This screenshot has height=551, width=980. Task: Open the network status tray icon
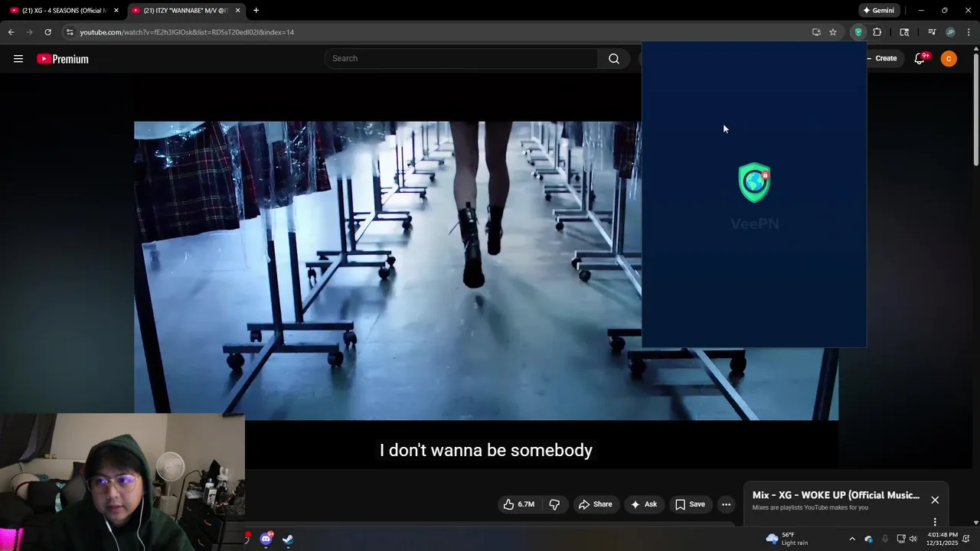901,539
